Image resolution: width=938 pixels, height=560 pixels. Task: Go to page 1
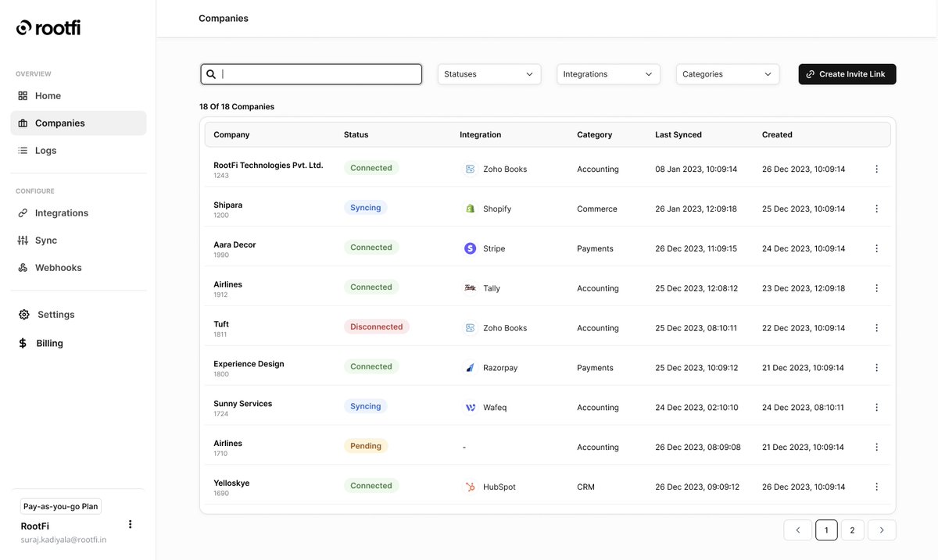click(x=826, y=530)
